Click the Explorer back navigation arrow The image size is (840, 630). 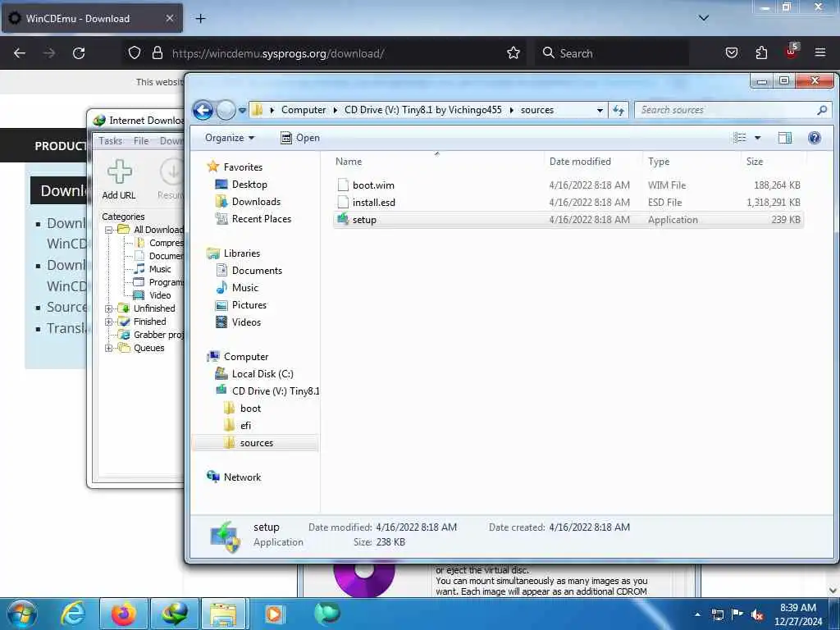(x=203, y=111)
